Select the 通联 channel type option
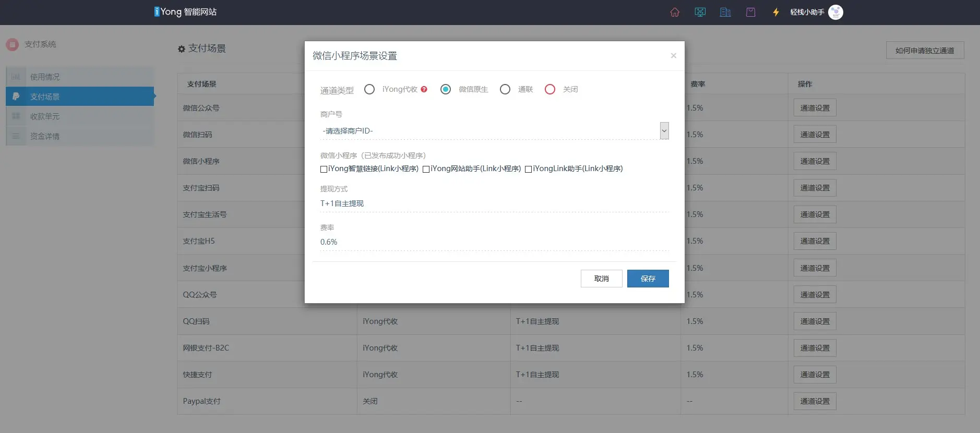Screen dimensions: 980x433 tap(505, 89)
